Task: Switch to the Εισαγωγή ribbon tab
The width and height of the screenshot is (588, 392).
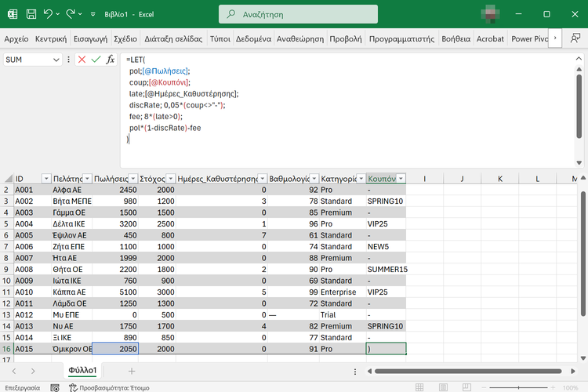Action: [x=91, y=38]
